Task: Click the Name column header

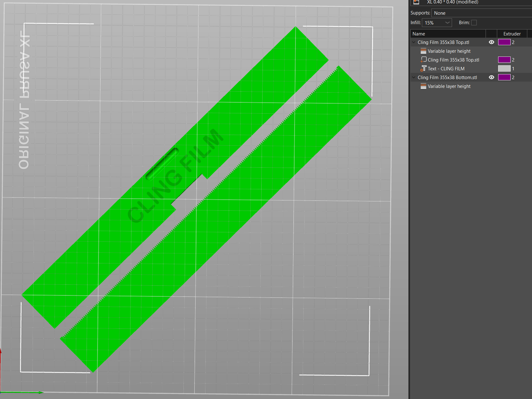Action: 448,34
